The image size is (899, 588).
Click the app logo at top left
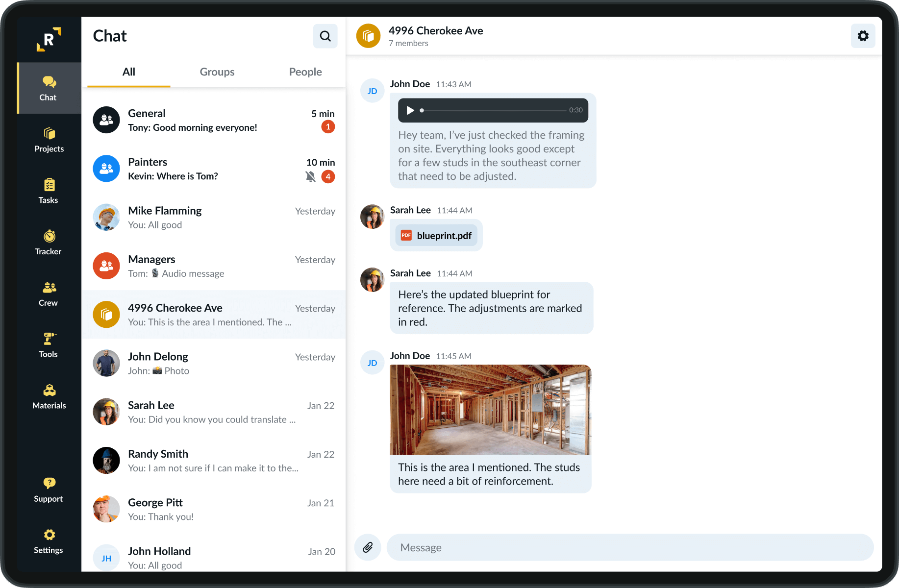pos(49,39)
